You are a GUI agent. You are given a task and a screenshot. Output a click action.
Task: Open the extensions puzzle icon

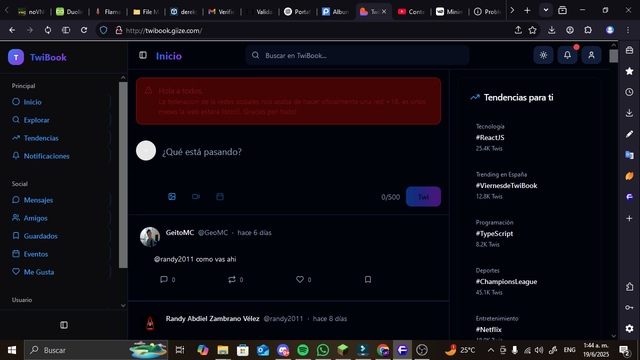coord(588,30)
